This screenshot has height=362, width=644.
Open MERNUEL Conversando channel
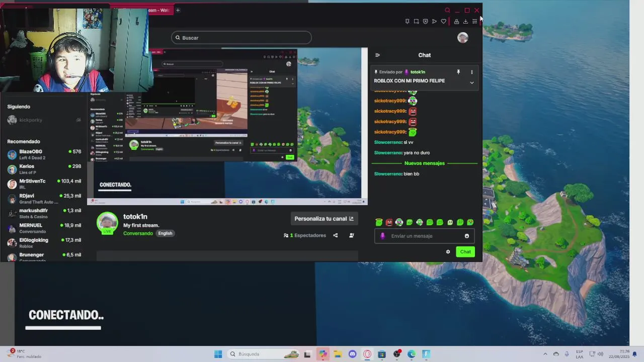pyautogui.click(x=44, y=228)
